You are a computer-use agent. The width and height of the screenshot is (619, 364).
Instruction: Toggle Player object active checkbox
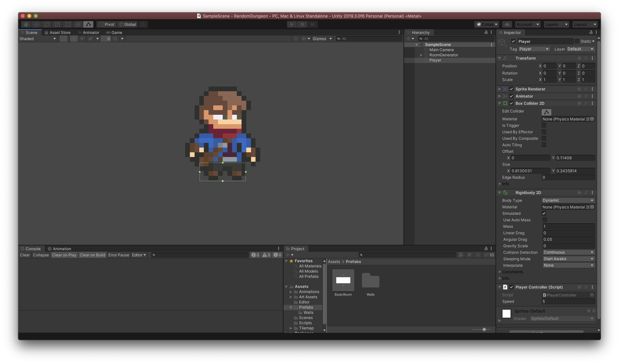point(513,41)
